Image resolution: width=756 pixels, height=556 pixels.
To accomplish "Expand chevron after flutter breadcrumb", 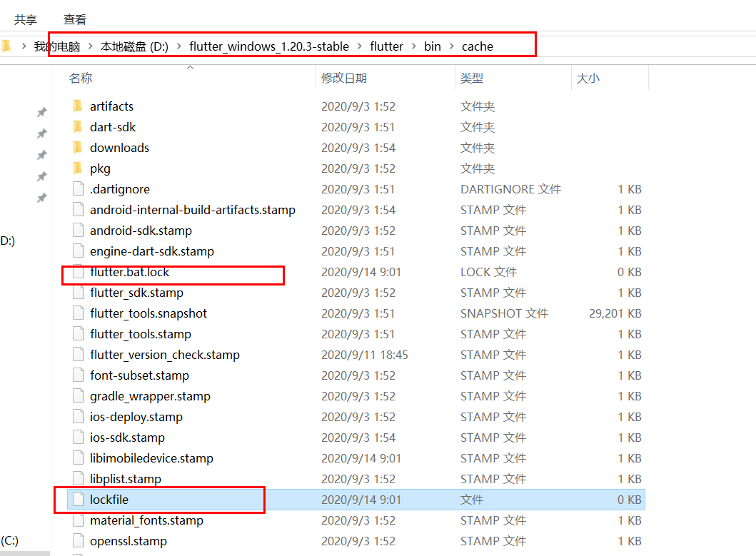I will coord(413,46).
